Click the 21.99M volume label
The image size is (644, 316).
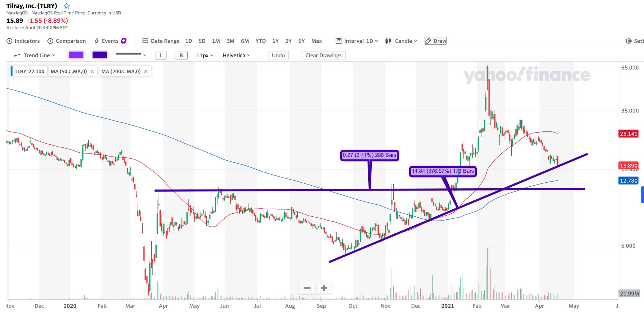tap(629, 294)
